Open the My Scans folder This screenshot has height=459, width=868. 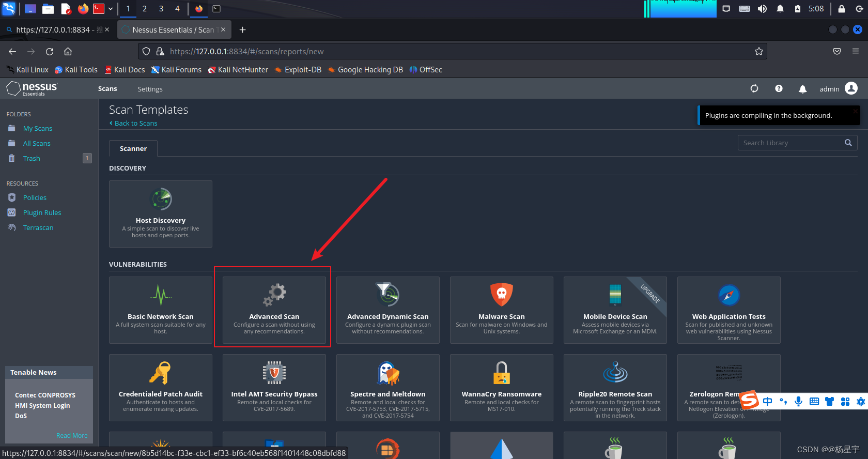pyautogui.click(x=37, y=128)
